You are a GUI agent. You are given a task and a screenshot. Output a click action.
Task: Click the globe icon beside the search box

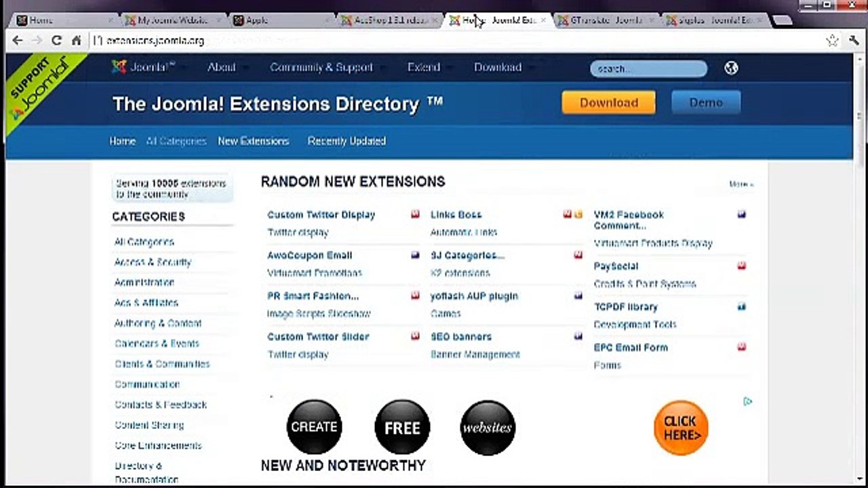(730, 68)
